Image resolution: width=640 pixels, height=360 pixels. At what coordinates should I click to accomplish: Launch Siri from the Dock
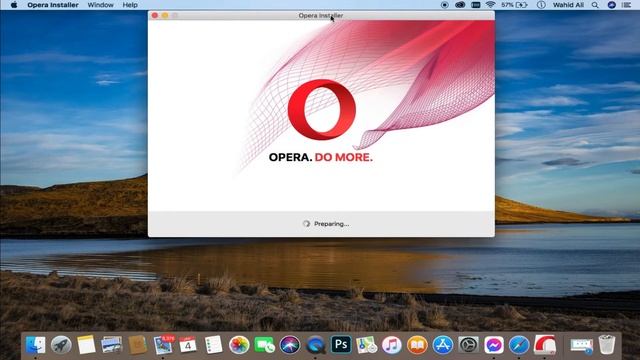pos(290,345)
